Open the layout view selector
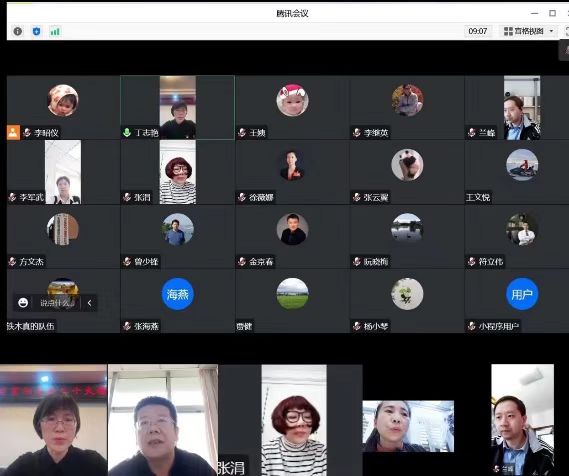569x476 pixels. [529, 32]
